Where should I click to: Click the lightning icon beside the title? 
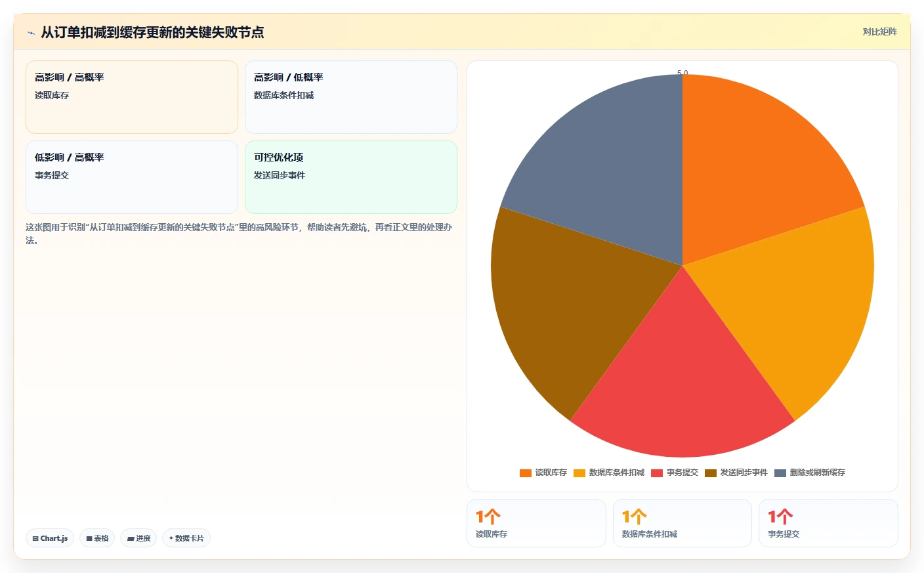[31, 33]
